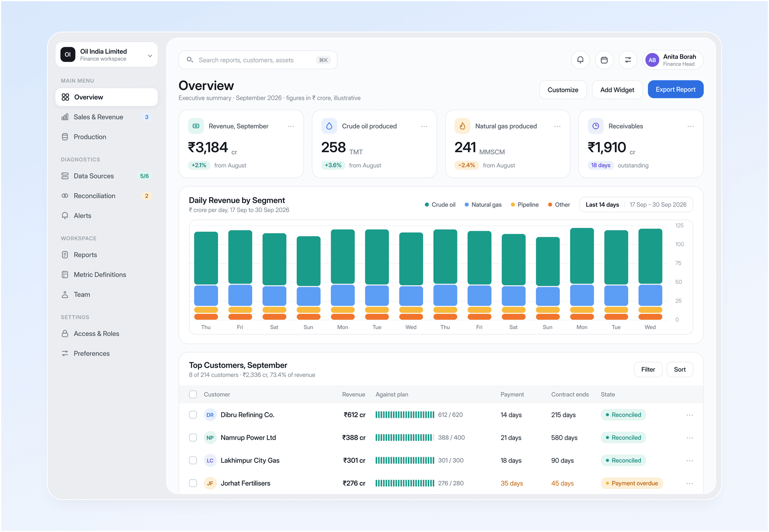
Task: Click the AB avatar of Anita Borah
Action: 652,60
